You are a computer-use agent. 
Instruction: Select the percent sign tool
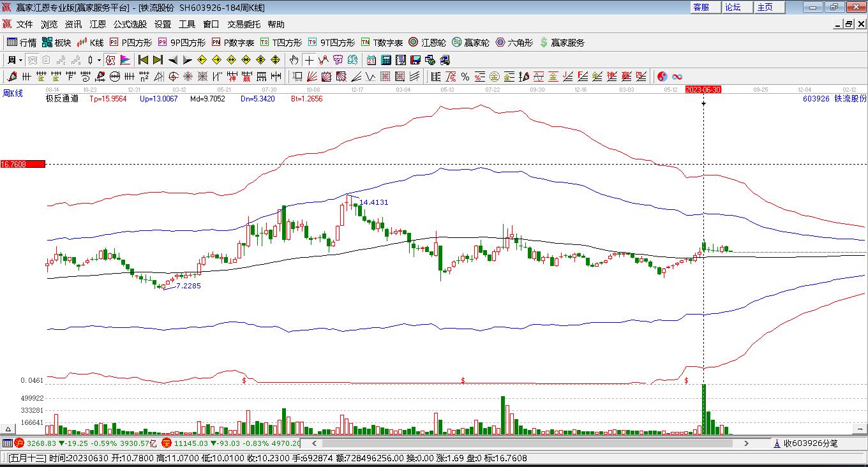click(465, 77)
